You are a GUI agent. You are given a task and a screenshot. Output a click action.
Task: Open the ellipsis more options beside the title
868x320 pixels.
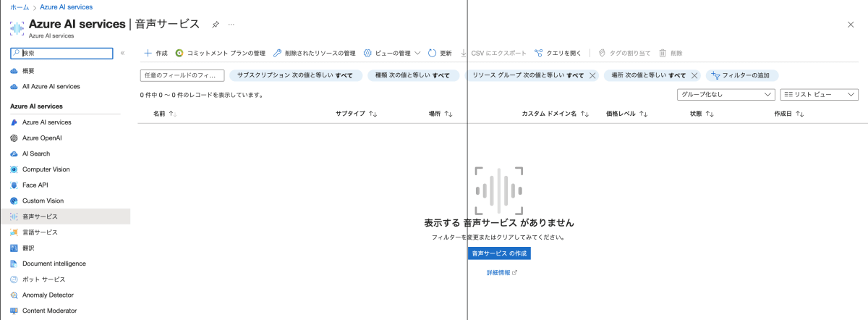pos(231,24)
